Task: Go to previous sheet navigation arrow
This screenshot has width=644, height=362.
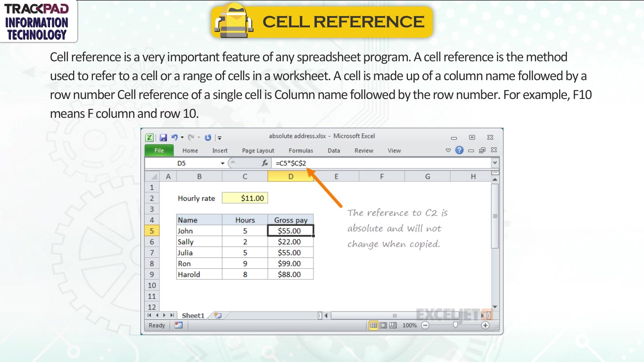Action: pyautogui.click(x=157, y=315)
